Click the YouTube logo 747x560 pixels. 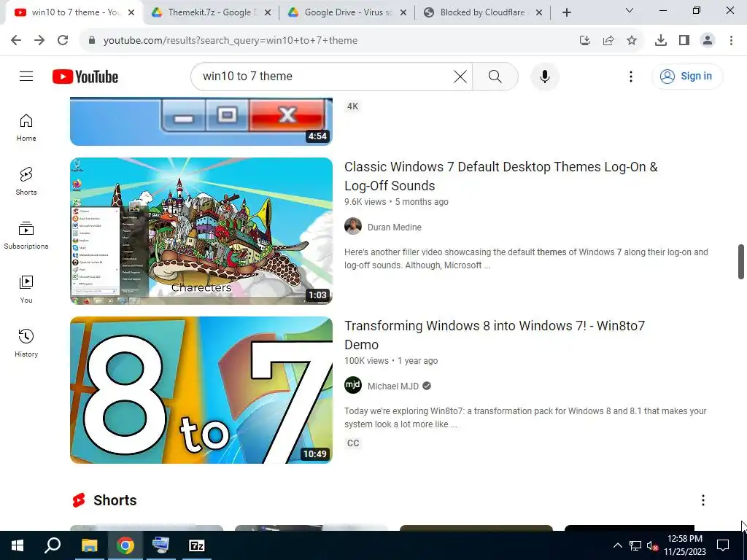point(85,77)
